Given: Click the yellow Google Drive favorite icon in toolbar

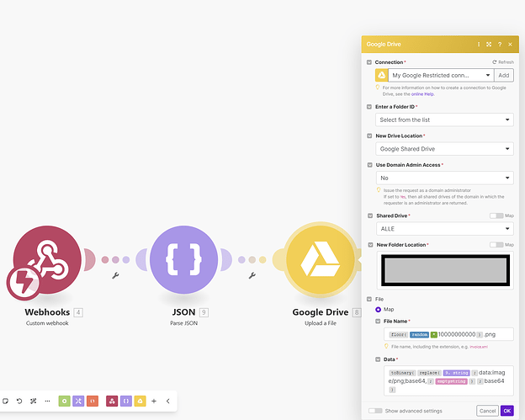Looking at the screenshot, I should click(140, 401).
